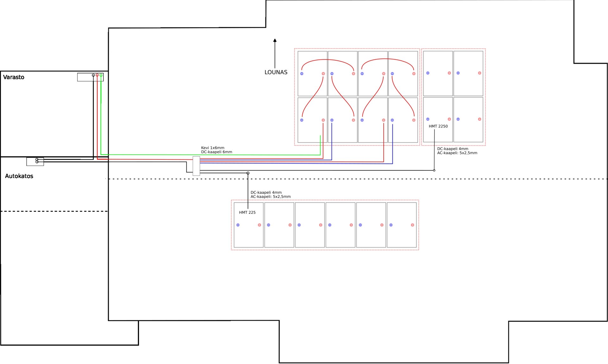Click minus terminal of top-left solar panel
The image size is (608, 364).
(x=302, y=74)
